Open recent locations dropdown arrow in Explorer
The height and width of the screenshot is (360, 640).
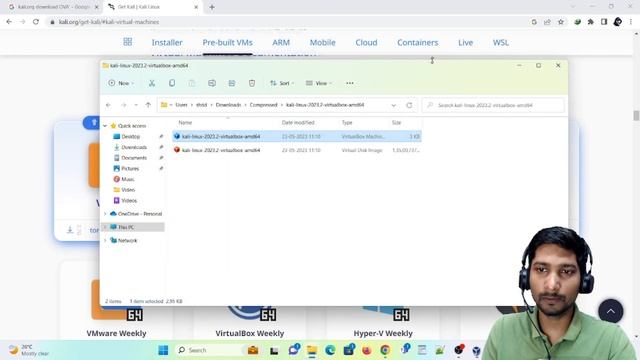(x=136, y=105)
